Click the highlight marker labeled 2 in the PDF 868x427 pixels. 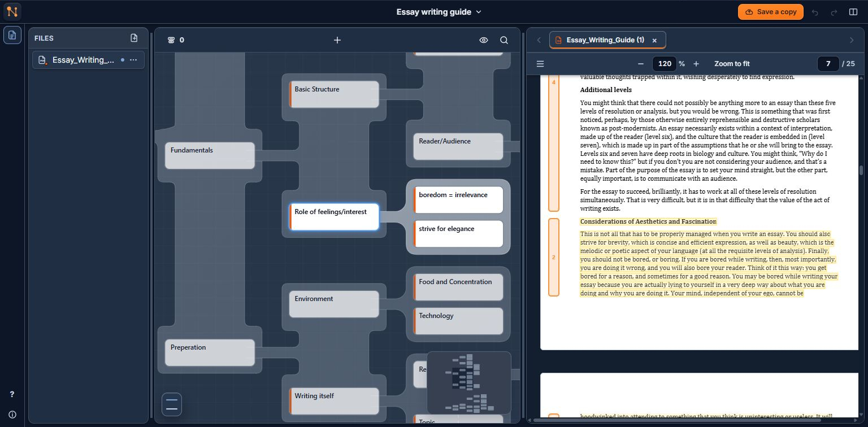[x=554, y=258]
